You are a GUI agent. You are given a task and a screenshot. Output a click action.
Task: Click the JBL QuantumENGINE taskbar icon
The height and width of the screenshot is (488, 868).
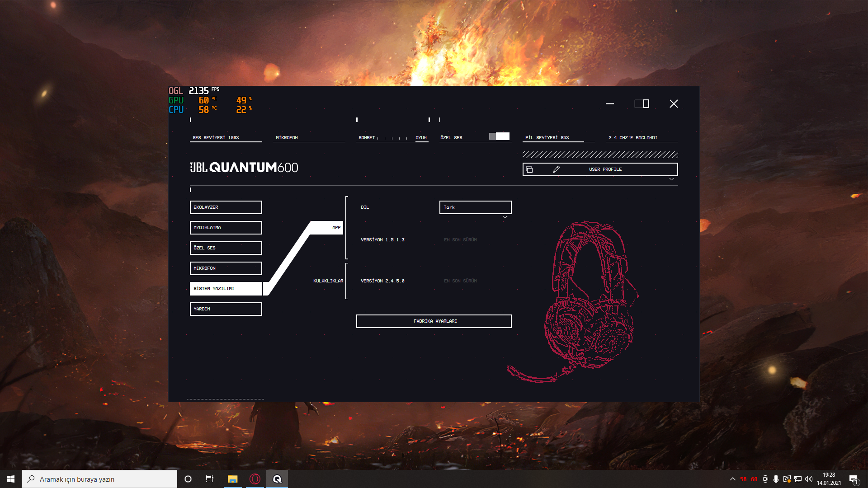tap(277, 479)
